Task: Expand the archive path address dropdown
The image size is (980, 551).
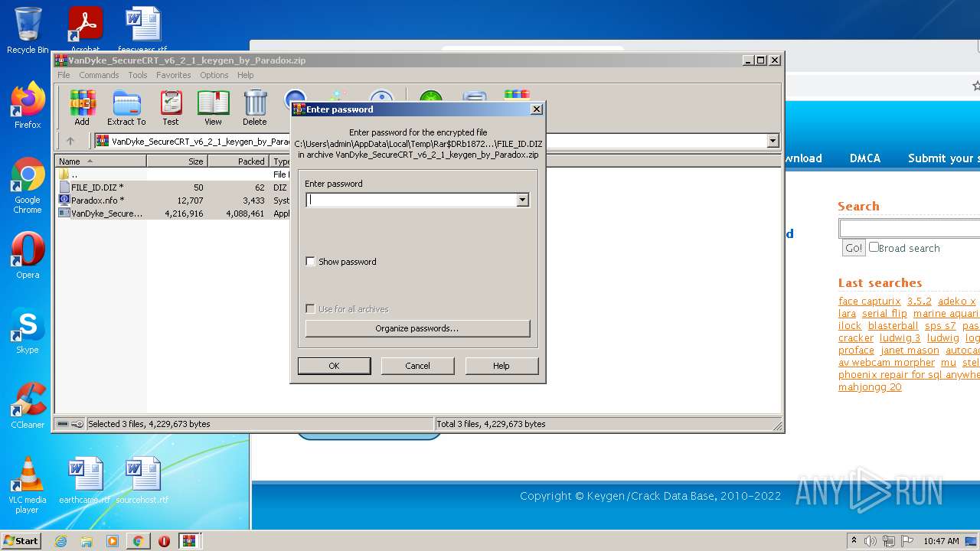Action: [x=773, y=141]
